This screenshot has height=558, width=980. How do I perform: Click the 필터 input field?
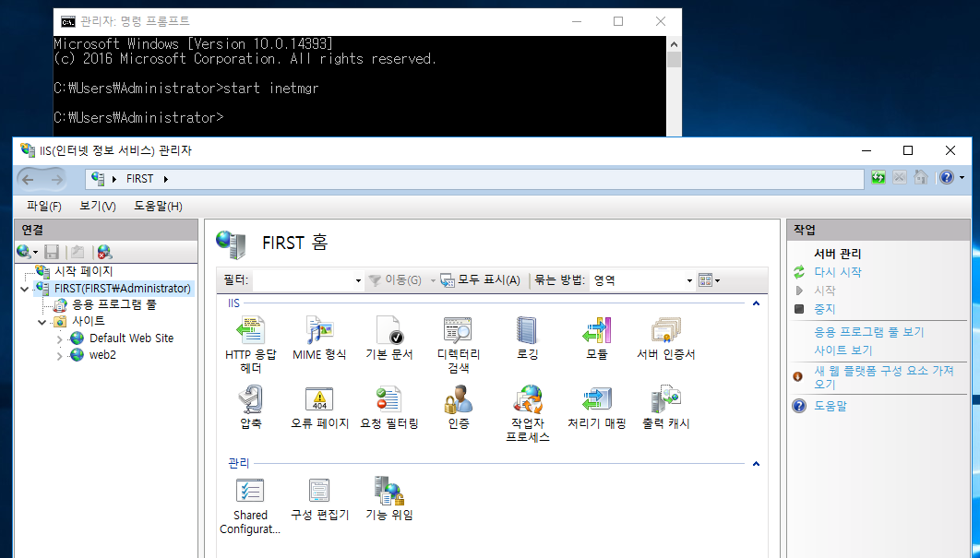[303, 280]
